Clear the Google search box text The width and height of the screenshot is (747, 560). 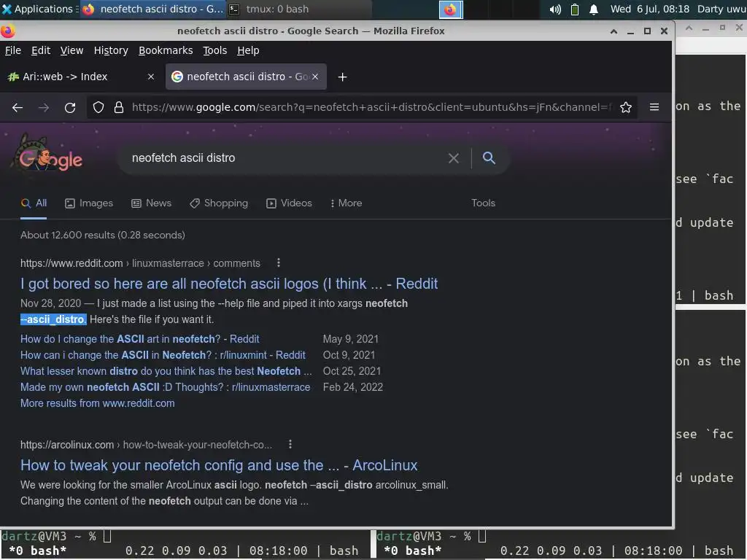[454, 158]
